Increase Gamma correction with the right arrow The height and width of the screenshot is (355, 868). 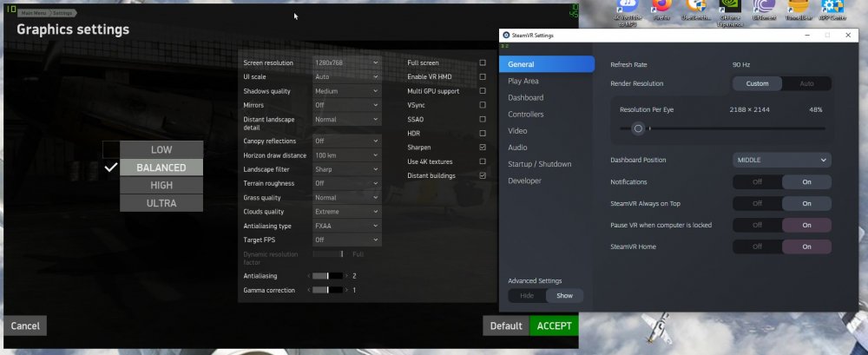[347, 290]
